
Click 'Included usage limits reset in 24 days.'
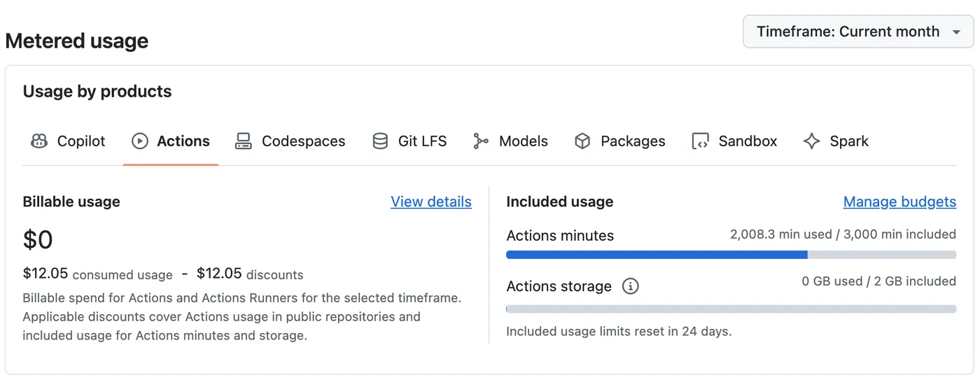pyautogui.click(x=619, y=331)
